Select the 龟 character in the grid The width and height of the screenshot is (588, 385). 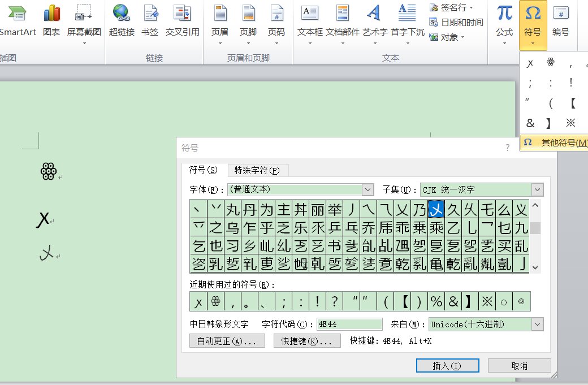(x=436, y=264)
